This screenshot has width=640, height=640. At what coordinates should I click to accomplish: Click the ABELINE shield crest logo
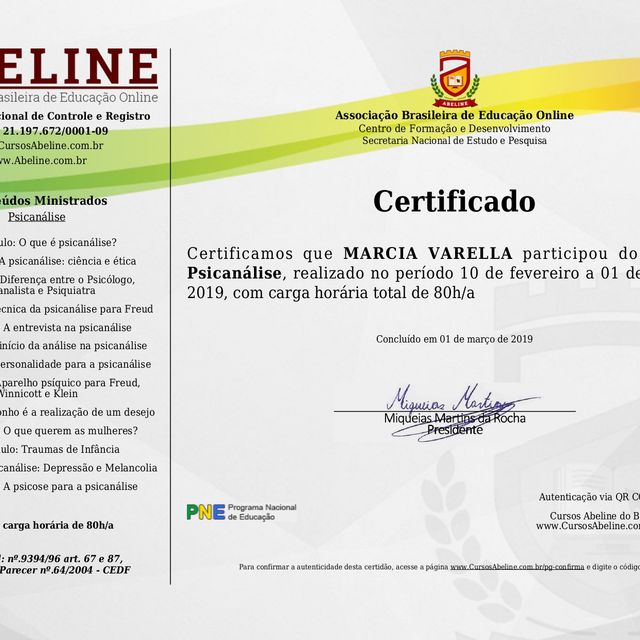coord(455,78)
